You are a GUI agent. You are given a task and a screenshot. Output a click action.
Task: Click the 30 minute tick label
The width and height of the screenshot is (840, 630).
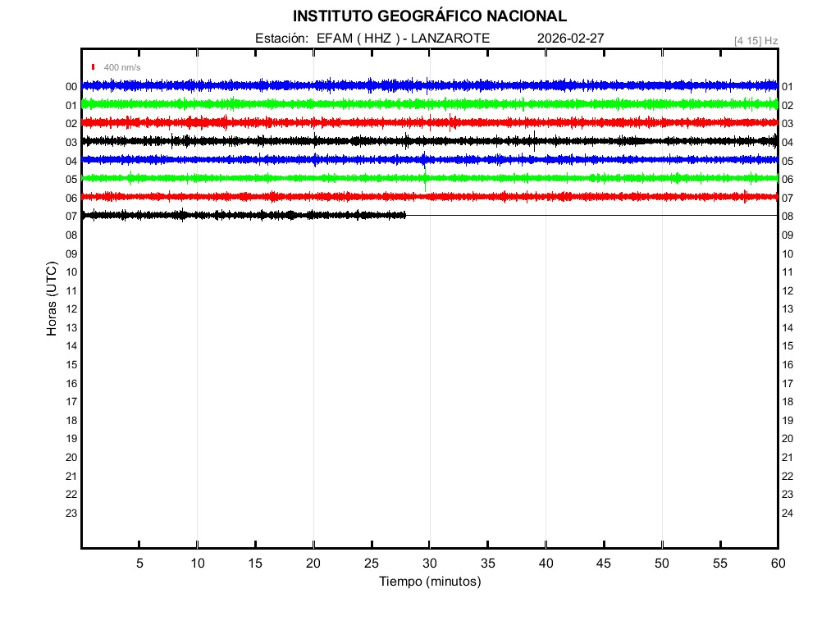tap(430, 564)
